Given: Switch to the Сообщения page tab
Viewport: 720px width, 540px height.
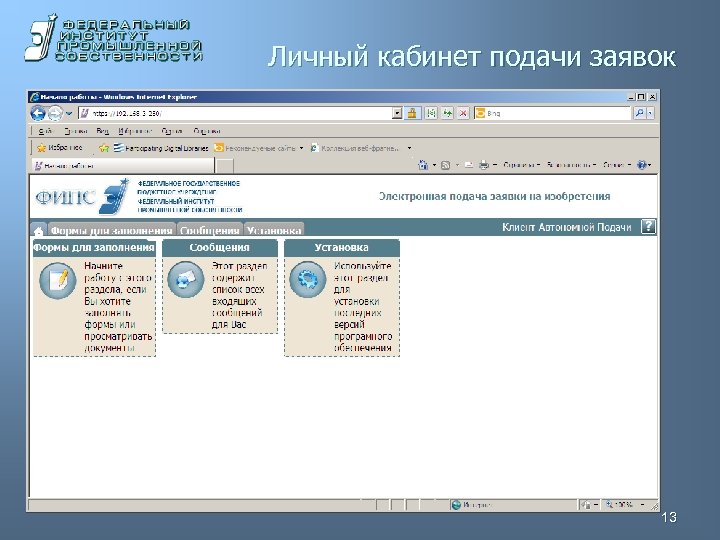Looking at the screenshot, I should point(210,230).
